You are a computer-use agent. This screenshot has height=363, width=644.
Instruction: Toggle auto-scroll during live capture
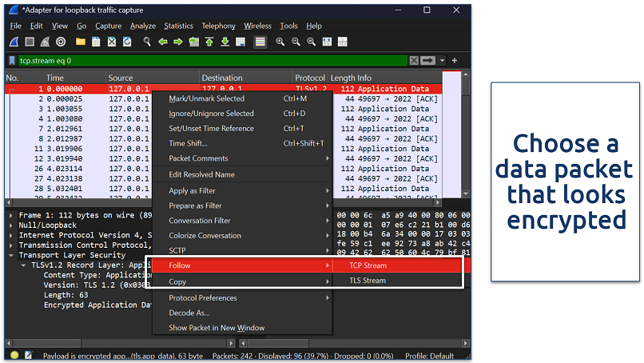coord(241,41)
